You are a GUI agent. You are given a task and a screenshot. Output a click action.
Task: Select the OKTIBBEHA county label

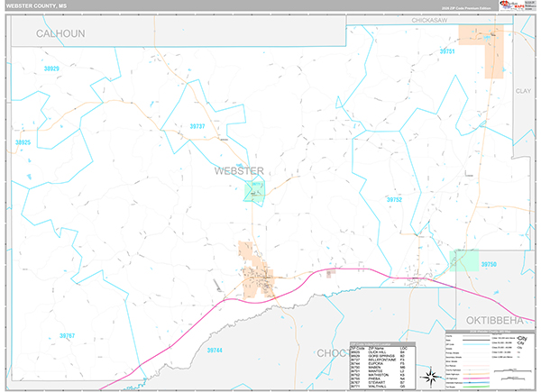click(495, 320)
